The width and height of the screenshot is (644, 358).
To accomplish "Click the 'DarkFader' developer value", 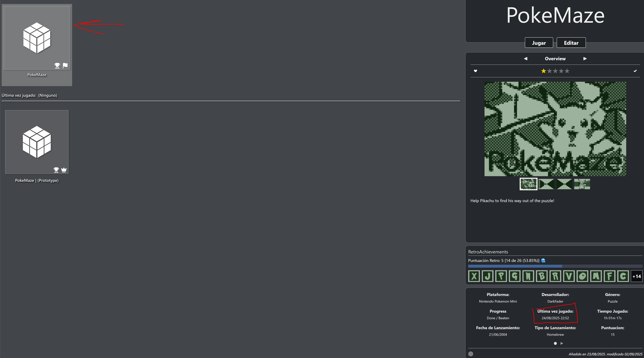I will click(555, 301).
